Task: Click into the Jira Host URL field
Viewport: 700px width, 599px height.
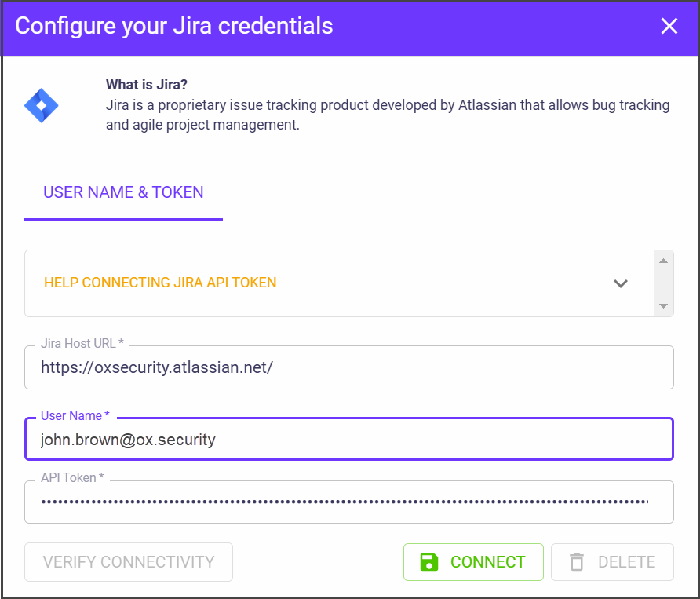Action: click(348, 367)
